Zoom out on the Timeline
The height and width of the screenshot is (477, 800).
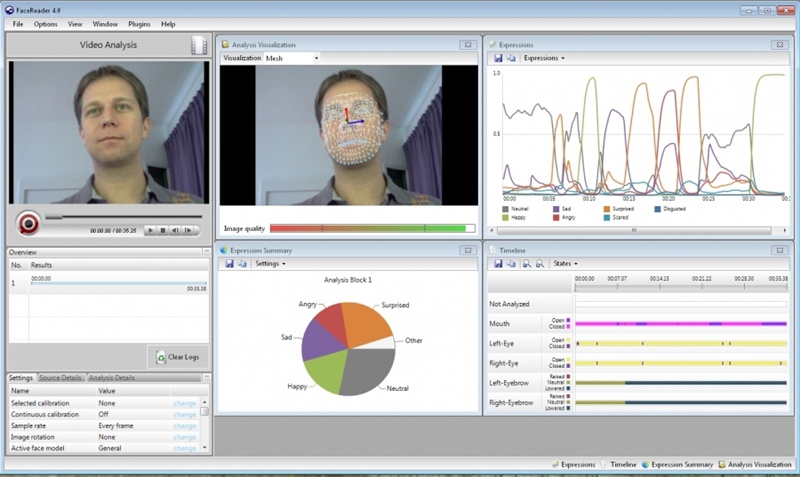(539, 264)
